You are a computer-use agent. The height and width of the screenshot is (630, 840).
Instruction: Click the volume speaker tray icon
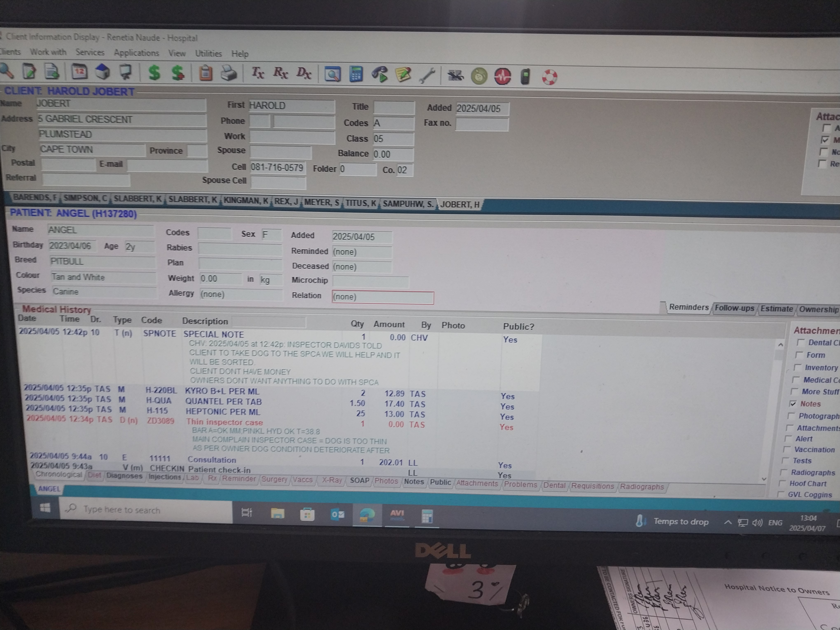point(757,523)
